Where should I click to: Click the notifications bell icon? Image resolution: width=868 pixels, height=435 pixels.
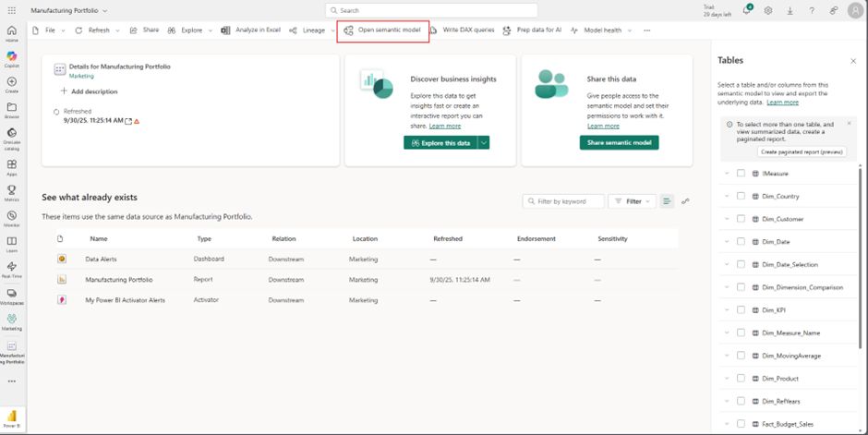pos(747,10)
